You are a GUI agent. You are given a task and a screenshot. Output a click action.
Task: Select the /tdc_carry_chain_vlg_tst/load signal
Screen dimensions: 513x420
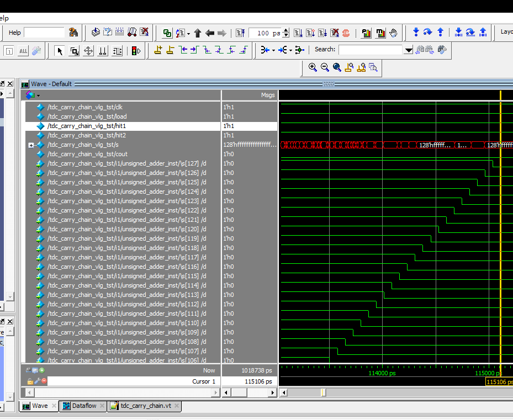[x=87, y=116]
